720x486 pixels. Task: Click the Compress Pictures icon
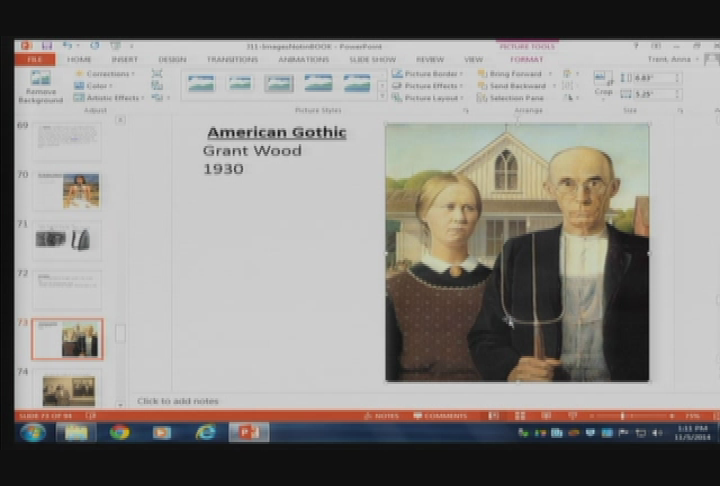click(157, 73)
